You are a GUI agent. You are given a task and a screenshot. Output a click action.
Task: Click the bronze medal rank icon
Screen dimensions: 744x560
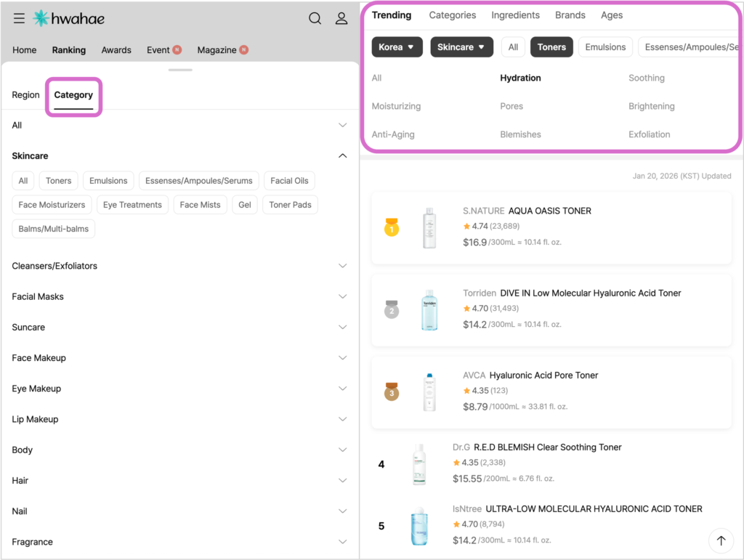(393, 392)
